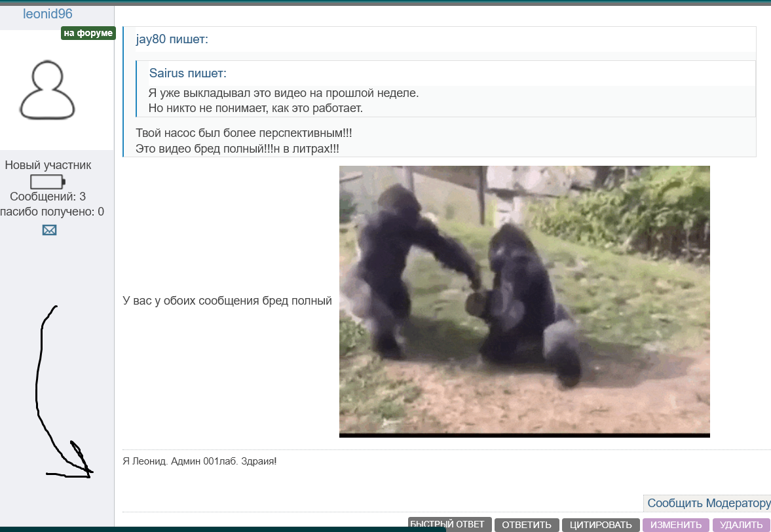Click 'Новый участник' rank label
Viewport: 771px width, 532px height.
point(48,165)
